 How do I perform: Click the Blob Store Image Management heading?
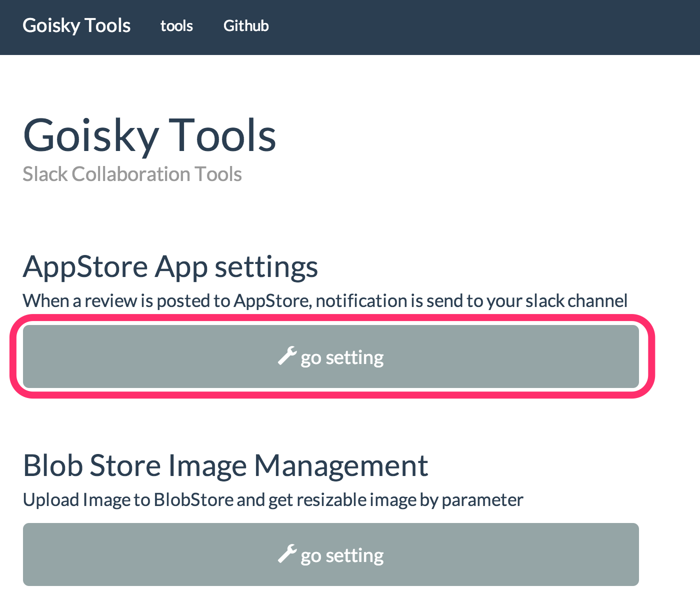[x=225, y=465]
